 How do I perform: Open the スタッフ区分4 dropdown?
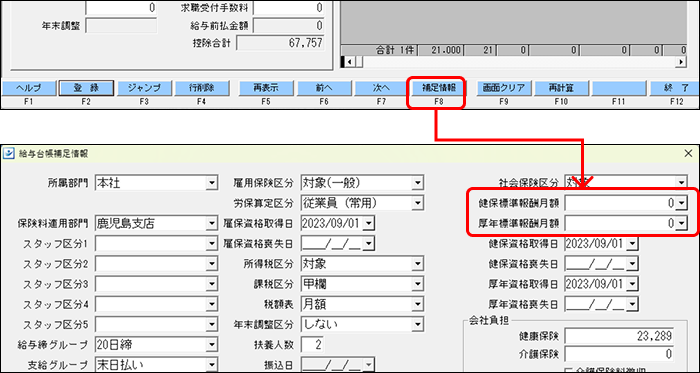pyautogui.click(x=212, y=304)
